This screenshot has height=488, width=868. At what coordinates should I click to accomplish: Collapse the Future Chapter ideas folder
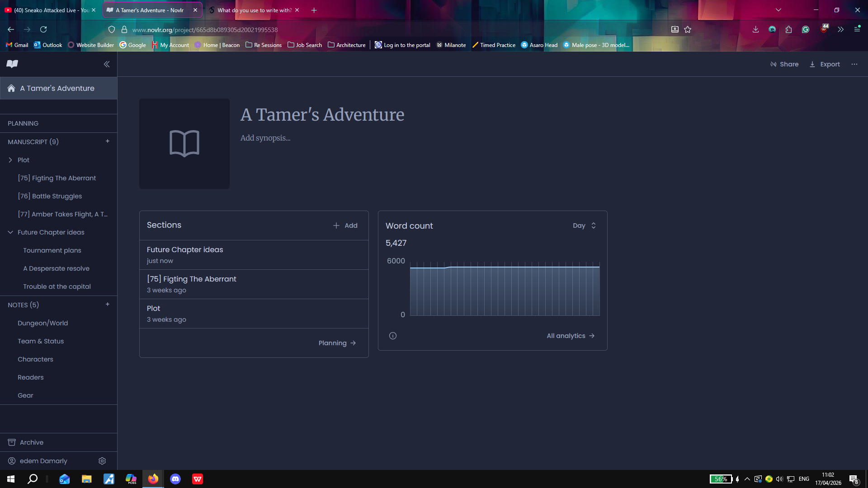pyautogui.click(x=10, y=232)
